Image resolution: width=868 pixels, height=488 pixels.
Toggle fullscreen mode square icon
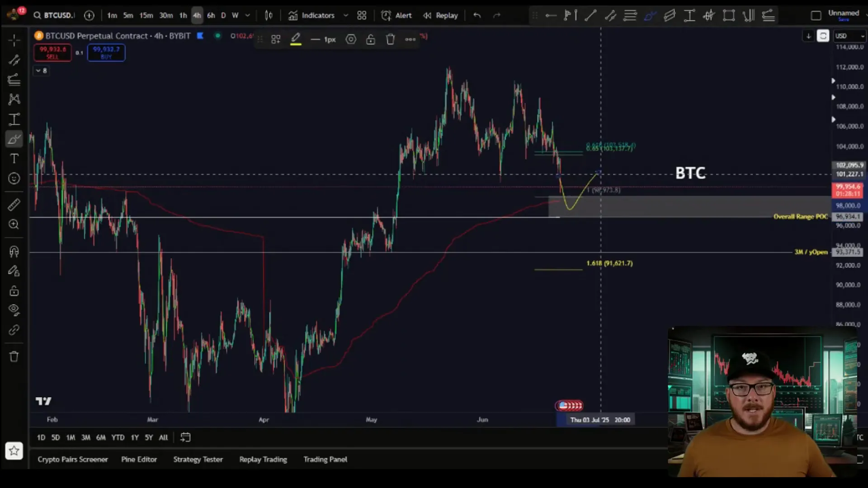point(816,15)
